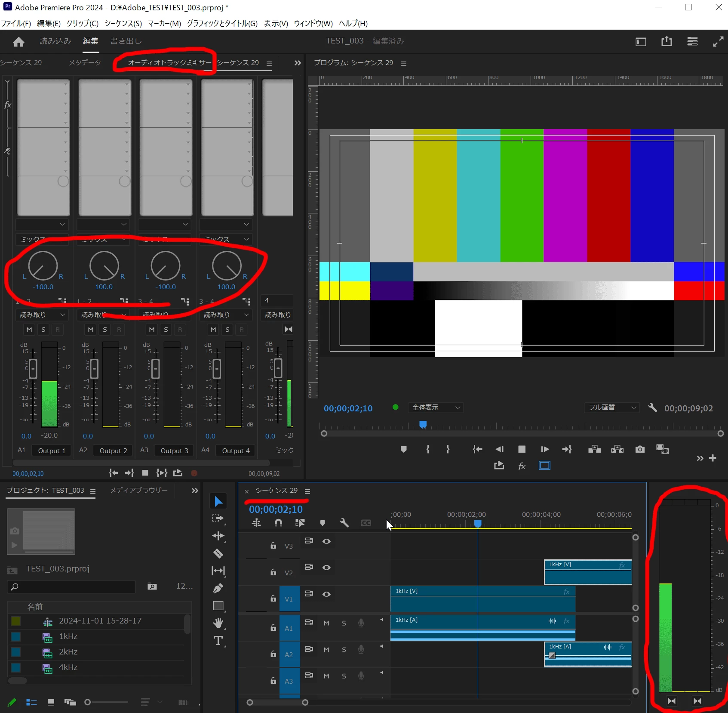
Task: Open Program Monitor settings wrench
Action: (x=652, y=407)
